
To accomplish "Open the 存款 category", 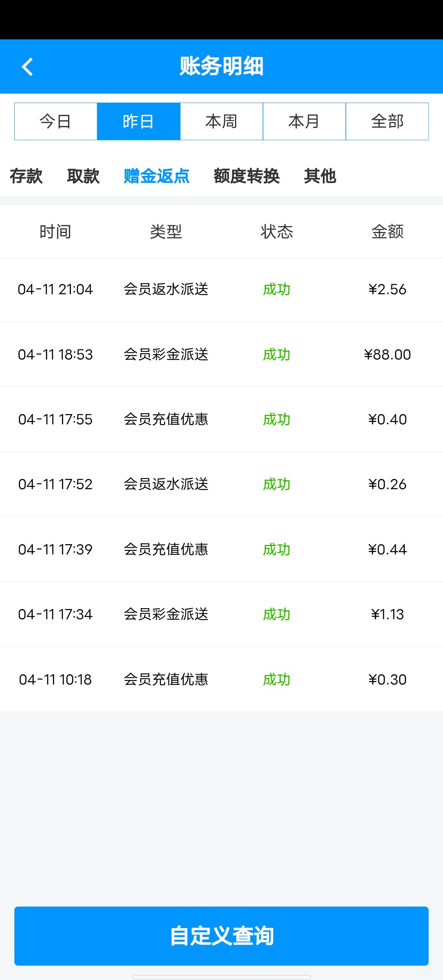I will (26, 176).
